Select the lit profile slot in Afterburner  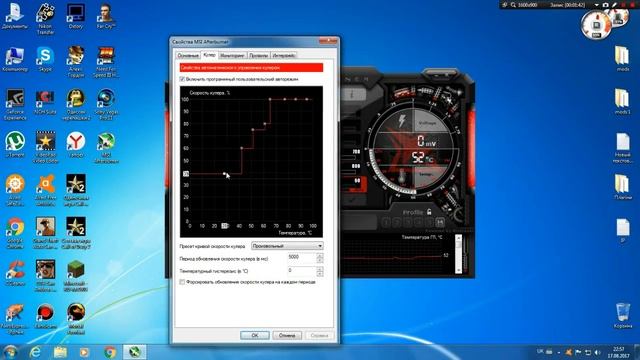click(440, 222)
